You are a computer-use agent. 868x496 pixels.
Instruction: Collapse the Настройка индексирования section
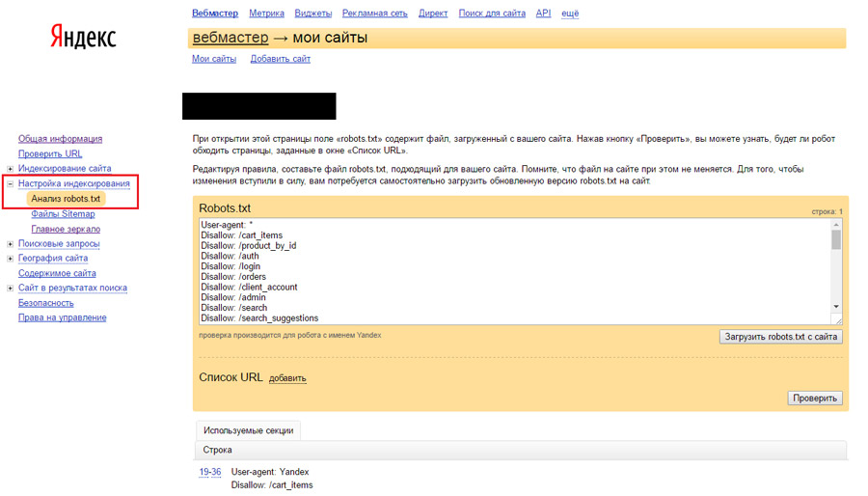tap(10, 183)
